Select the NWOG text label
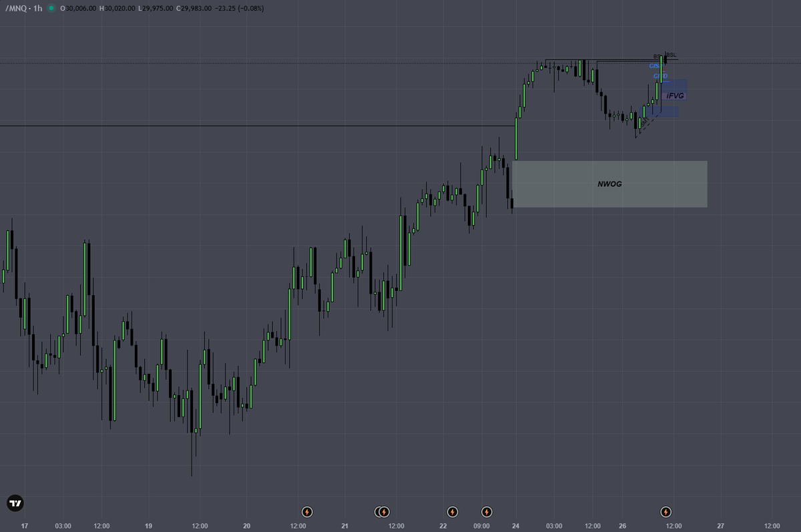Viewport: 801px width, 532px height. click(x=609, y=184)
